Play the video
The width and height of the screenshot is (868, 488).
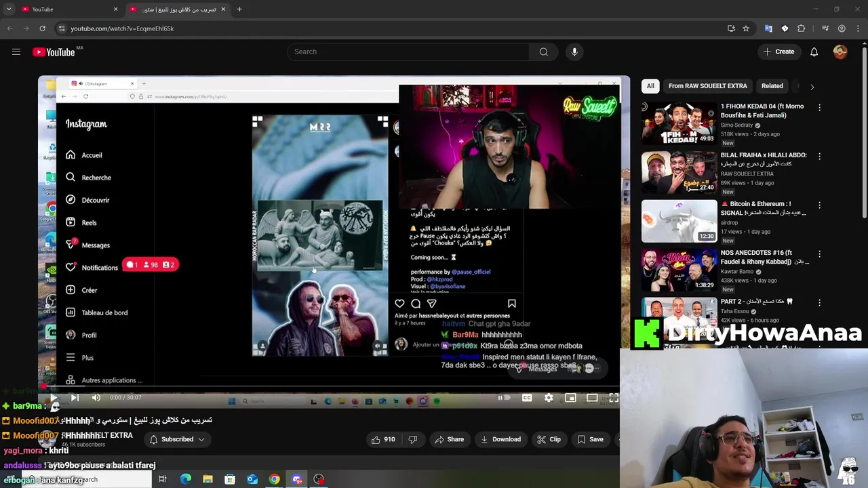point(54,398)
